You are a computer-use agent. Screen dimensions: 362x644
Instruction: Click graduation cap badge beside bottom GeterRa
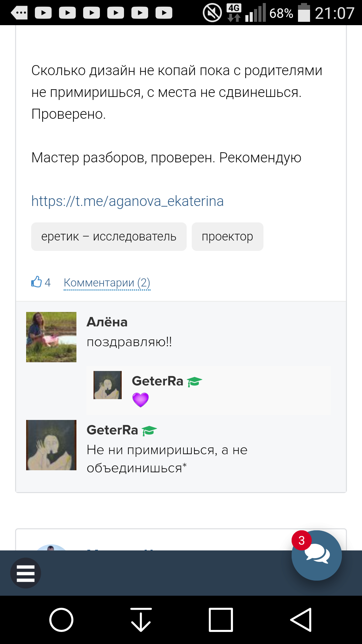tap(149, 430)
